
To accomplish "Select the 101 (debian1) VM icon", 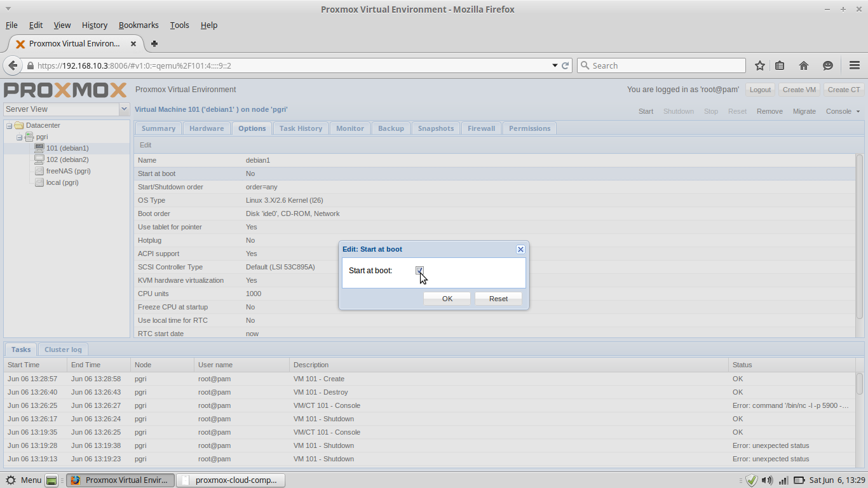I will pyautogui.click(x=39, y=148).
